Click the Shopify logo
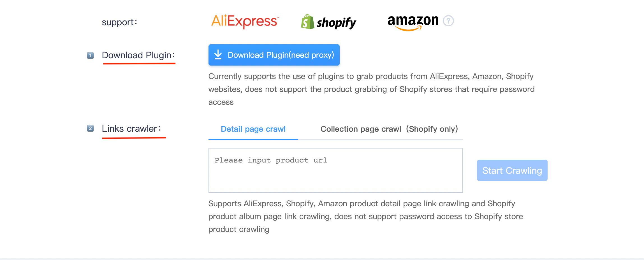This screenshot has height=260, width=644. [328, 22]
